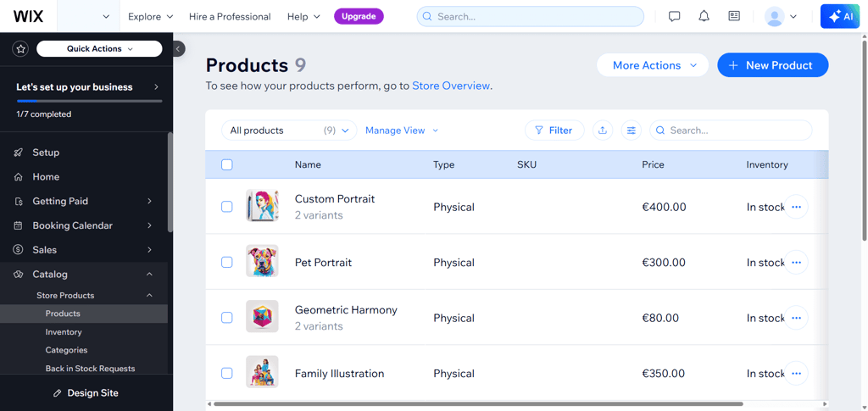Click the Inventory column header
This screenshot has height=411, width=868.
click(767, 165)
